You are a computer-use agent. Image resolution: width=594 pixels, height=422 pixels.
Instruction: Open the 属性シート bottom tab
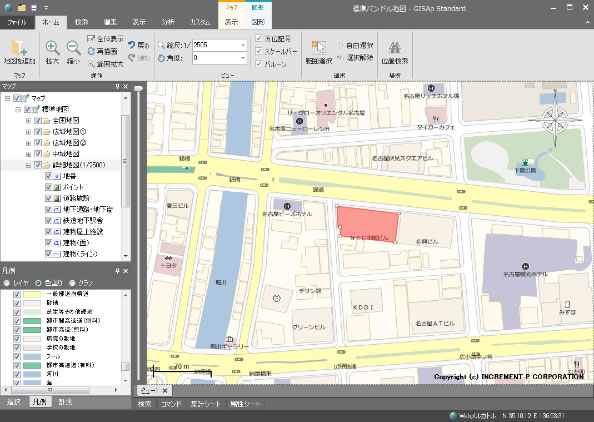click(245, 404)
